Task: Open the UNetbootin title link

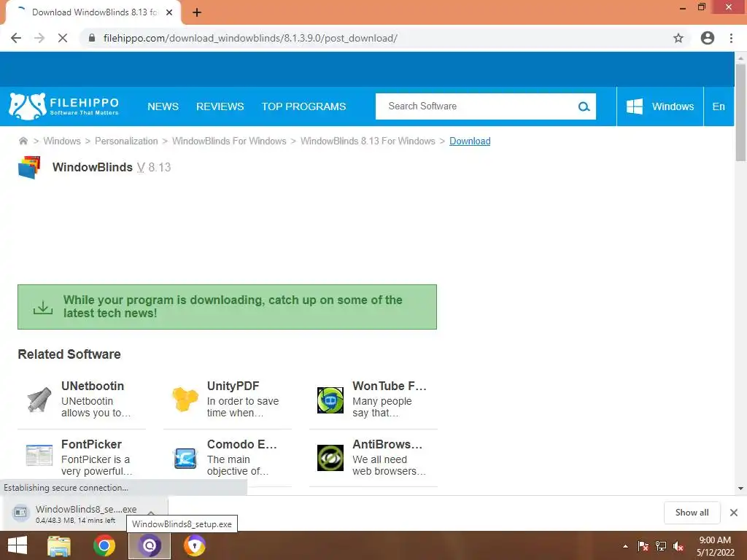Action: [x=93, y=386]
